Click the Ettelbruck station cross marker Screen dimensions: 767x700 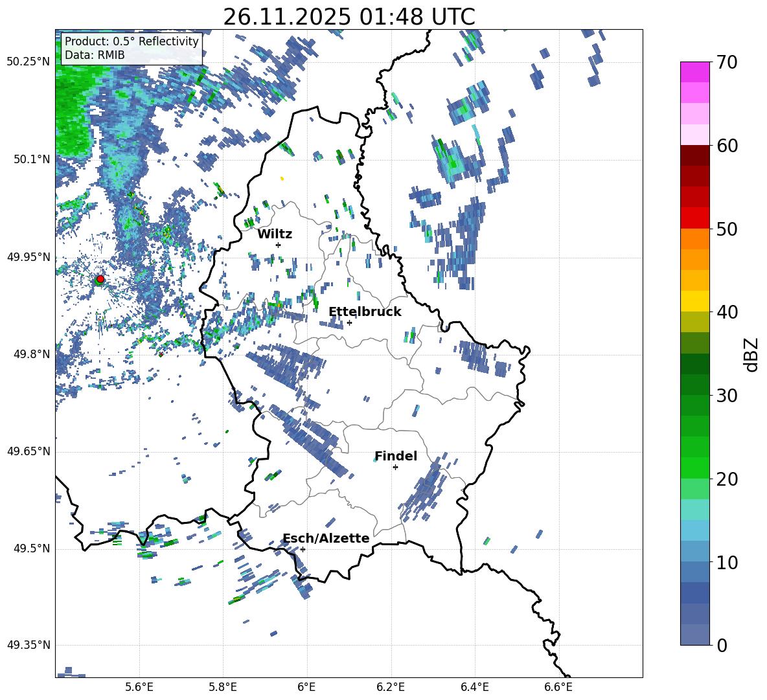click(349, 322)
